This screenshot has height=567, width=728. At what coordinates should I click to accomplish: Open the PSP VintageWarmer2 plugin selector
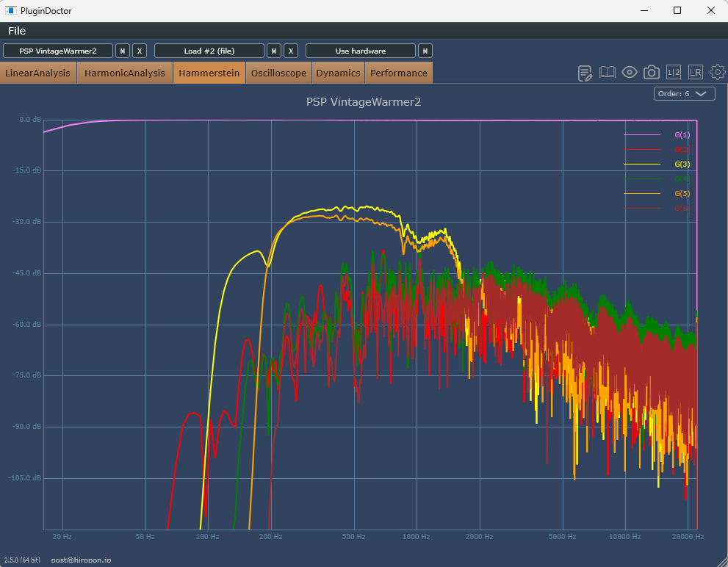pyautogui.click(x=58, y=51)
